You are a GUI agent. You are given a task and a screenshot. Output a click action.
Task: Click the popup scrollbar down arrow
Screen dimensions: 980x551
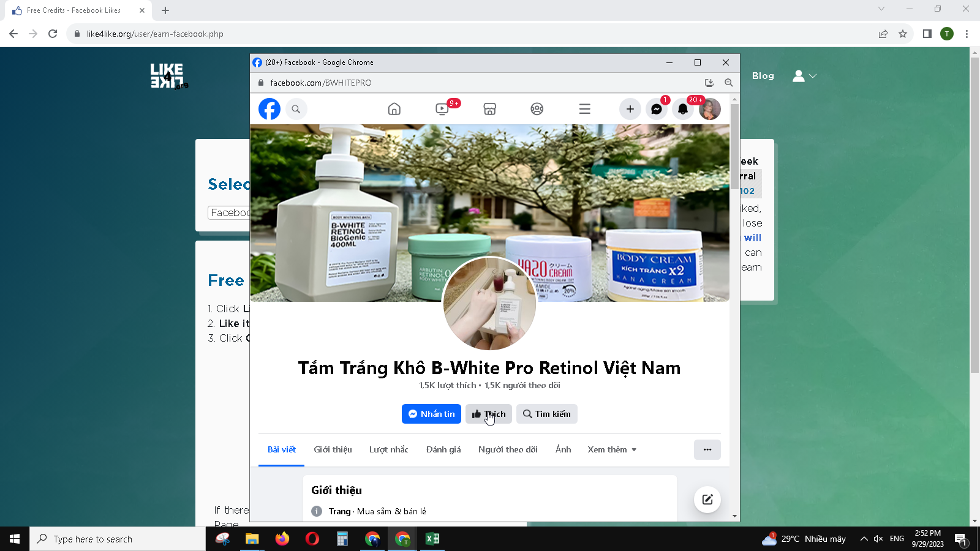[734, 516]
